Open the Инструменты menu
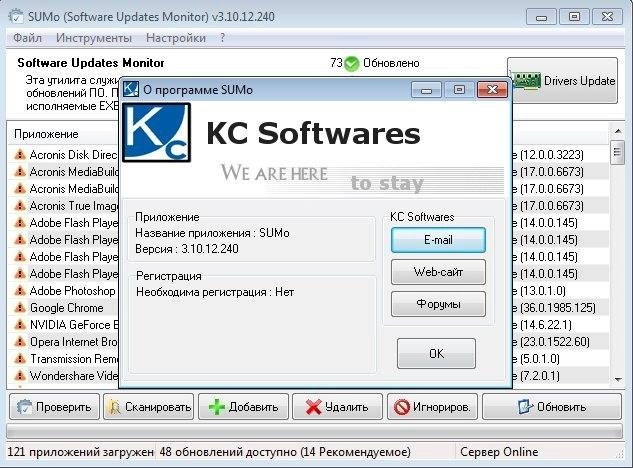Viewport: 633px width, 468px height. (x=94, y=38)
